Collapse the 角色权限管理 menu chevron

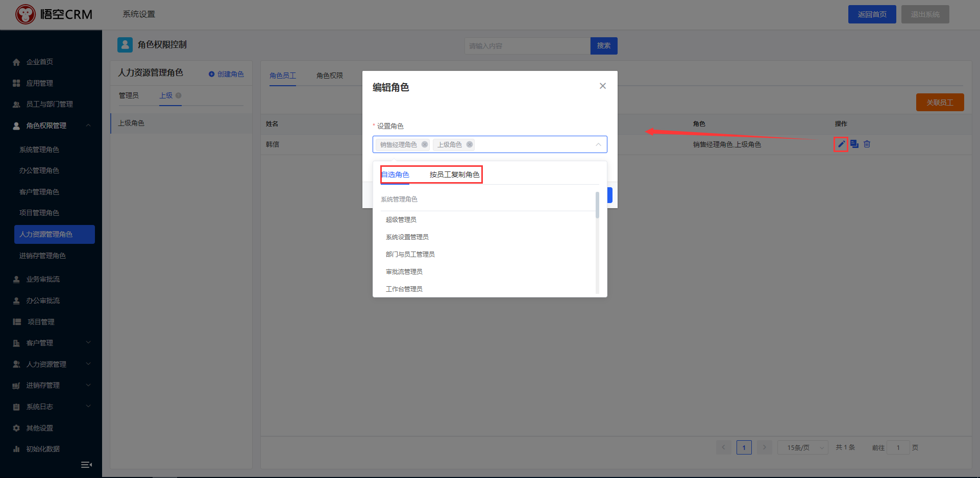88,125
